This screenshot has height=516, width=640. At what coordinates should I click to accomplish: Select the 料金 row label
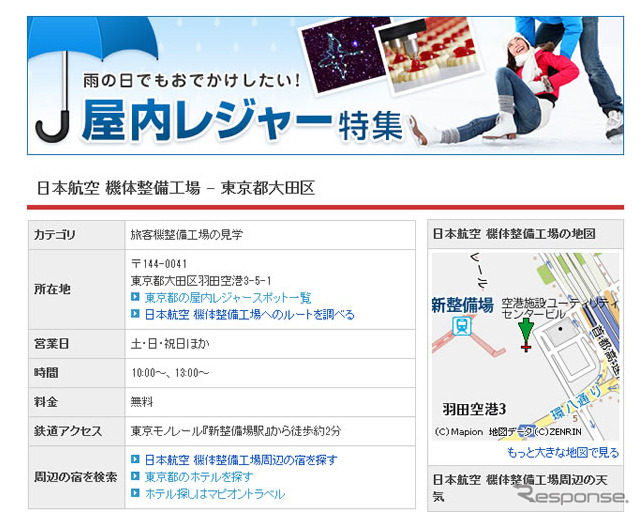pyautogui.click(x=45, y=402)
